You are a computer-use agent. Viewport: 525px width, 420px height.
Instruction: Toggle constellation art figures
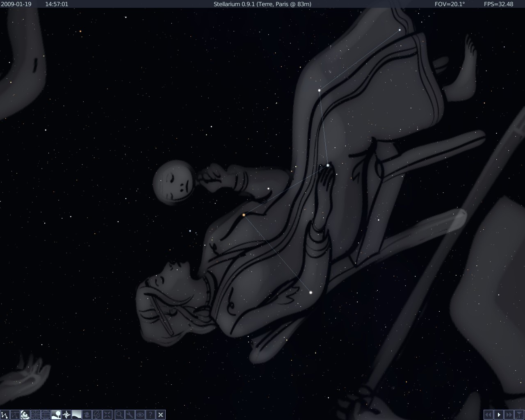coord(25,415)
